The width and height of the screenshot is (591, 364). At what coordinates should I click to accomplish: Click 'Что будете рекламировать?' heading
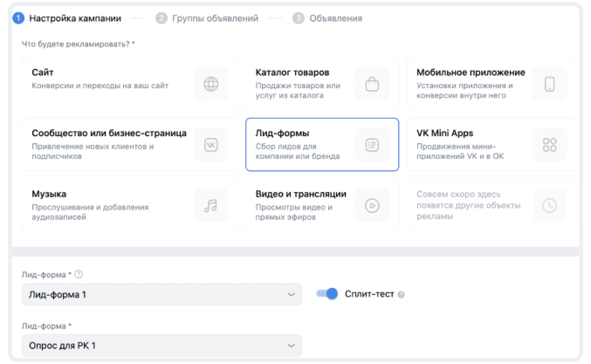pyautogui.click(x=78, y=44)
